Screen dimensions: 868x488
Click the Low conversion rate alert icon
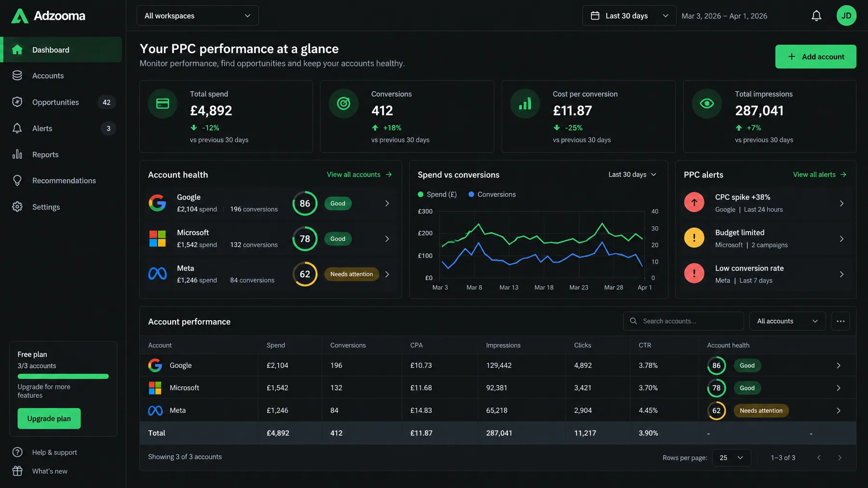694,273
